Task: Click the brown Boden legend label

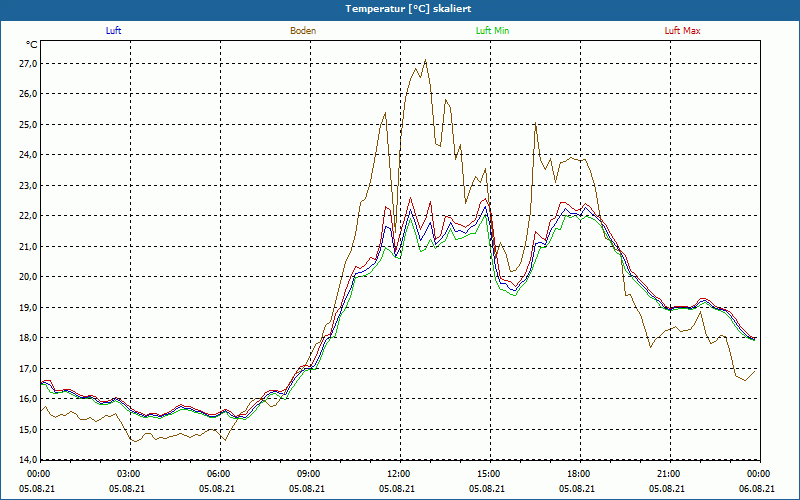Action: point(303,31)
